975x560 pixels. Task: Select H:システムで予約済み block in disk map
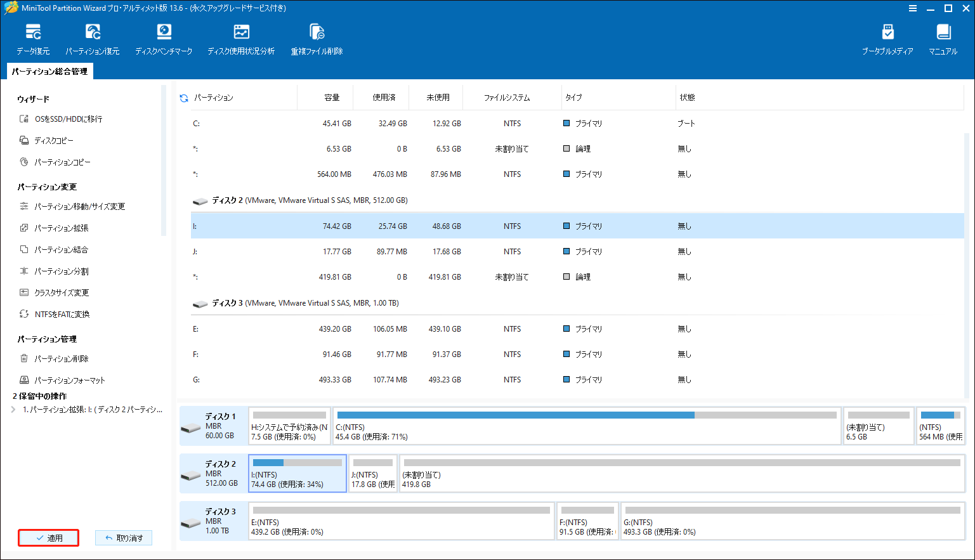point(289,426)
